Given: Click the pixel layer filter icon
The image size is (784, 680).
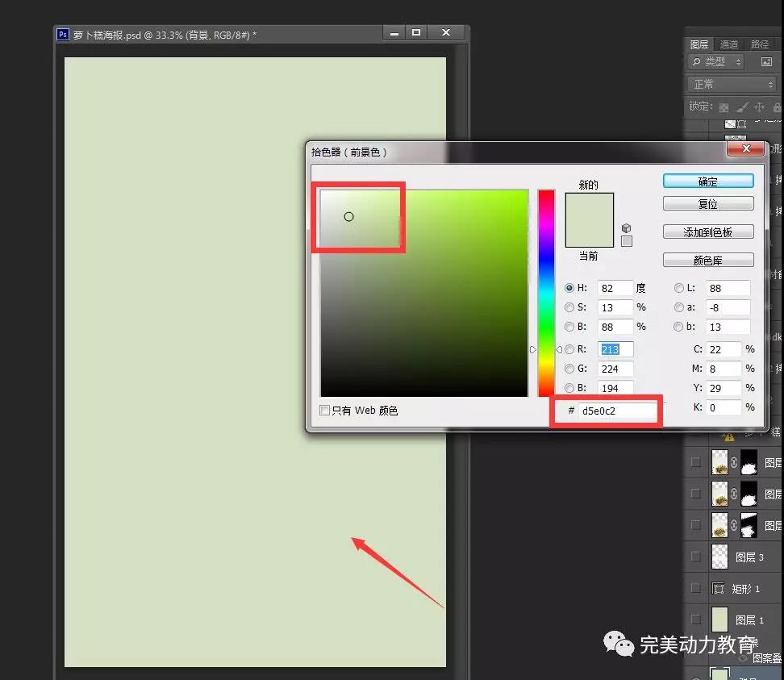Looking at the screenshot, I should [x=766, y=61].
